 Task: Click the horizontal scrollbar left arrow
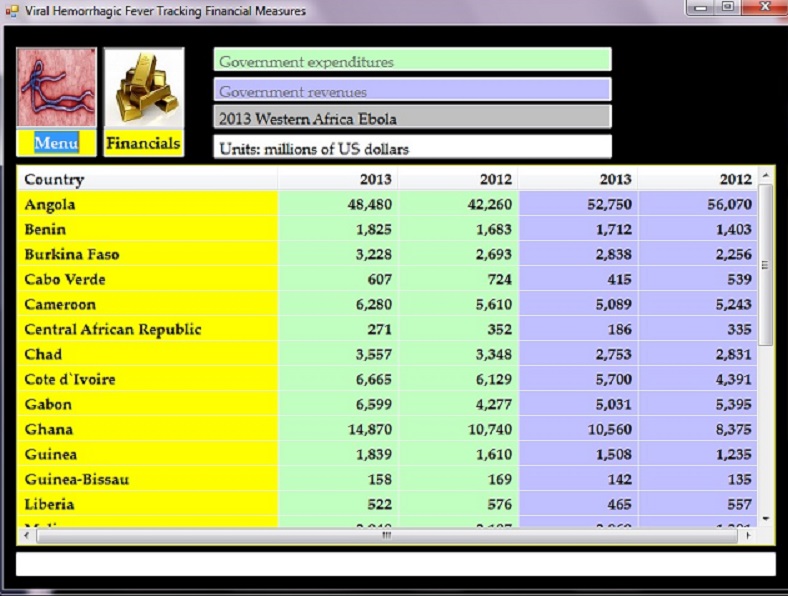click(x=27, y=536)
